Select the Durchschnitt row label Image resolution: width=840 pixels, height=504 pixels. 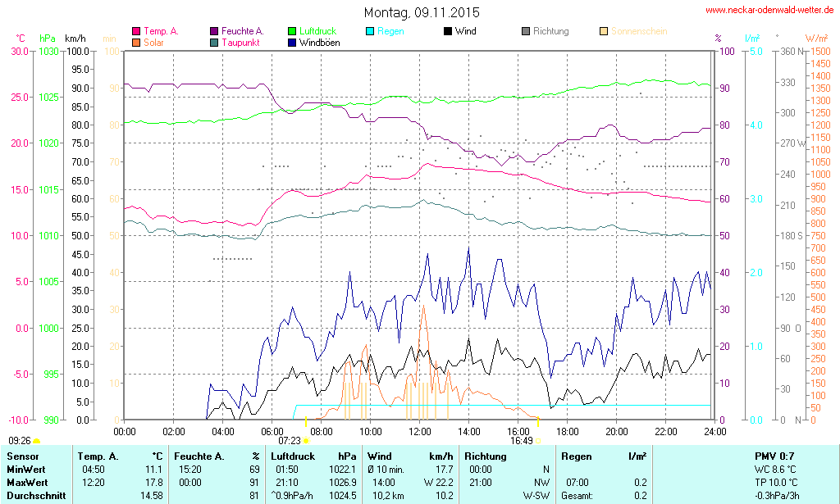coord(36,495)
